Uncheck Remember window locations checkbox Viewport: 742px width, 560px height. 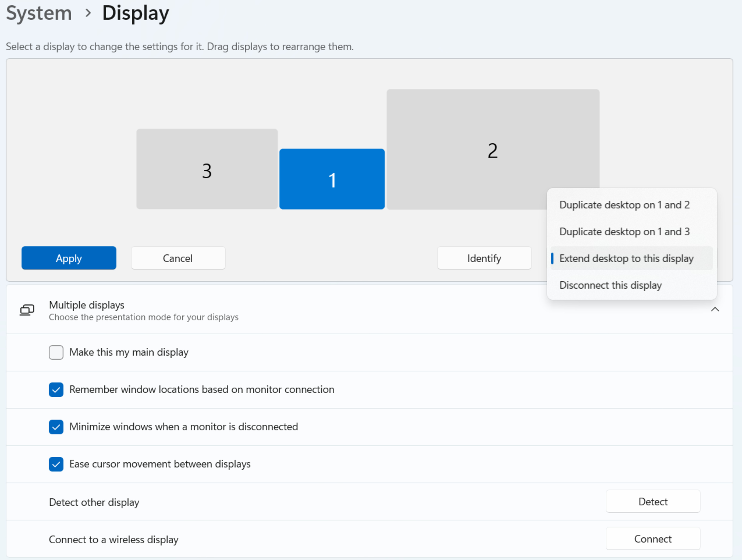pos(56,390)
